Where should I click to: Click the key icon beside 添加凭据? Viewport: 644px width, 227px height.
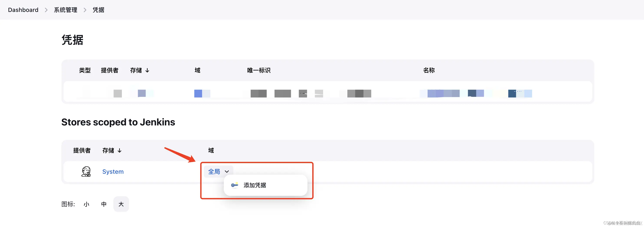click(234, 185)
